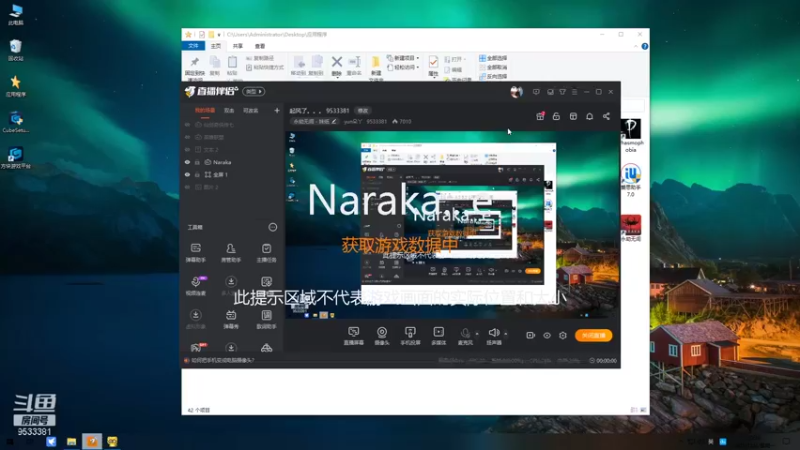Screen dimensions: 800x450
Task: Open the 回收站 desktop icon
Action: click(x=15, y=51)
